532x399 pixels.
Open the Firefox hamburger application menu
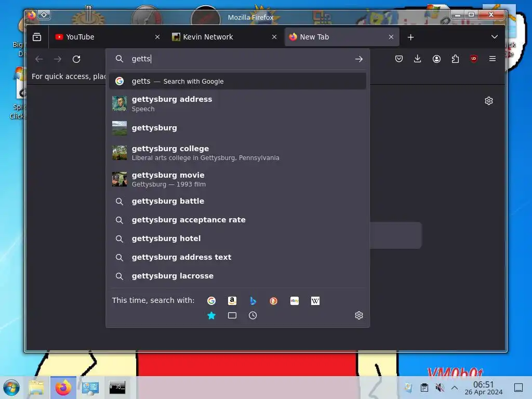493,59
